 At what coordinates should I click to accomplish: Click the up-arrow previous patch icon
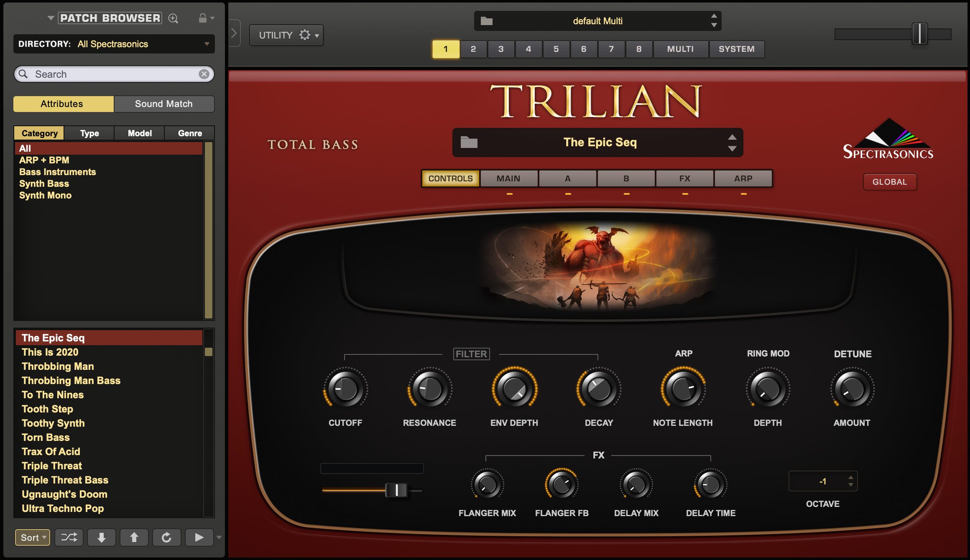tap(134, 537)
